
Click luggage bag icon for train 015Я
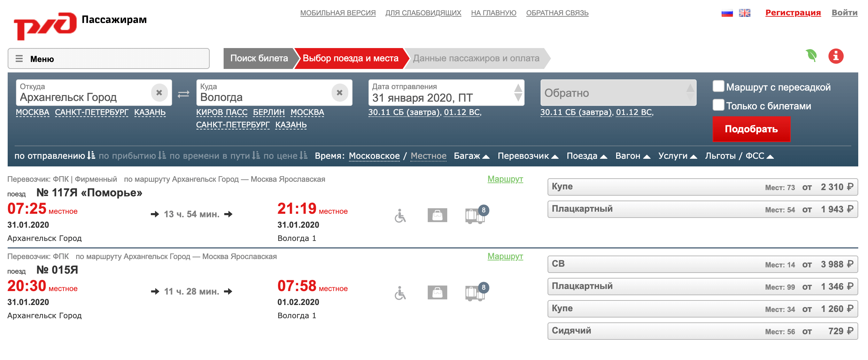pos(437,292)
